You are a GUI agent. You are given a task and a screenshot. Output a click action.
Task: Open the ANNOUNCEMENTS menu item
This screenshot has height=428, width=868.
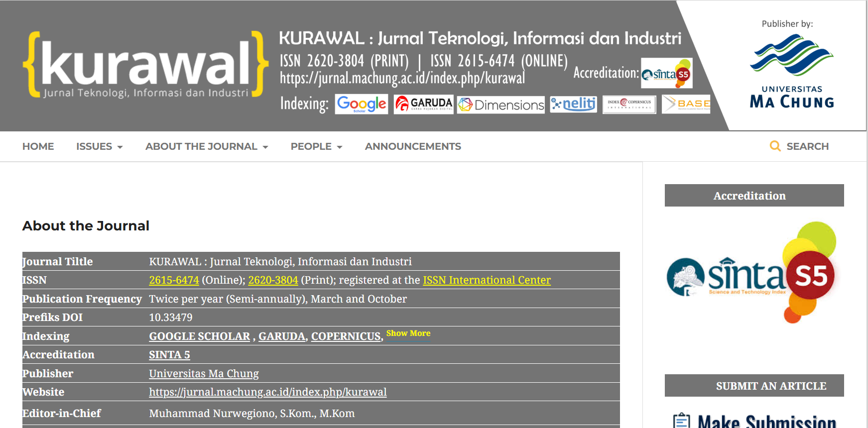413,146
